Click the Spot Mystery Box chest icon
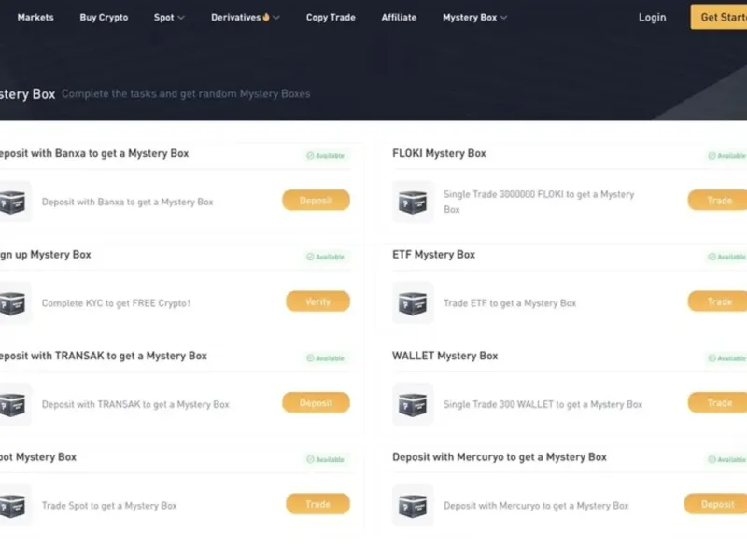 (13, 505)
